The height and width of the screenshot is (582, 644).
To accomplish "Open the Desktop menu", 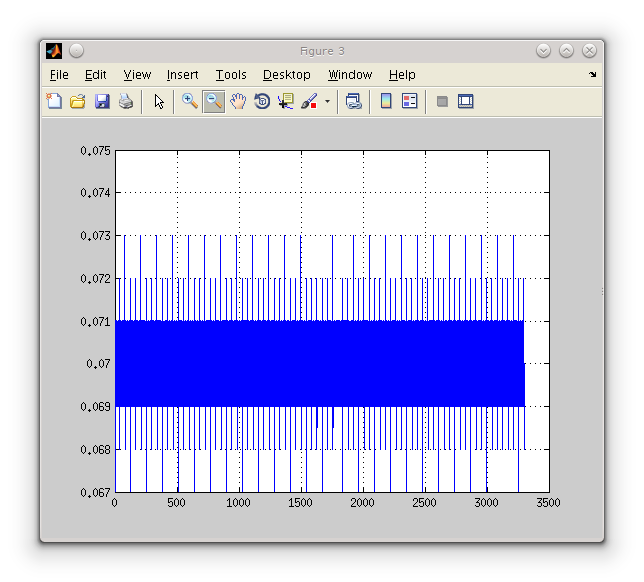I will [x=286, y=75].
